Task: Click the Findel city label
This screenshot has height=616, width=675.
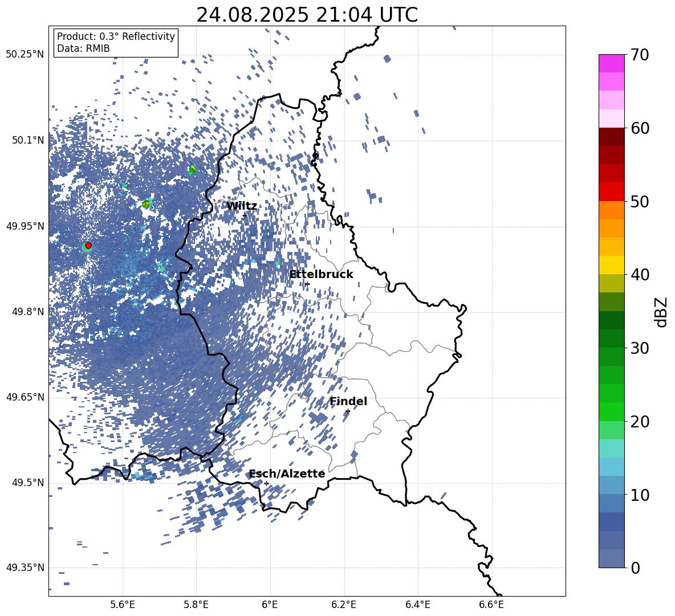Action: point(348,401)
